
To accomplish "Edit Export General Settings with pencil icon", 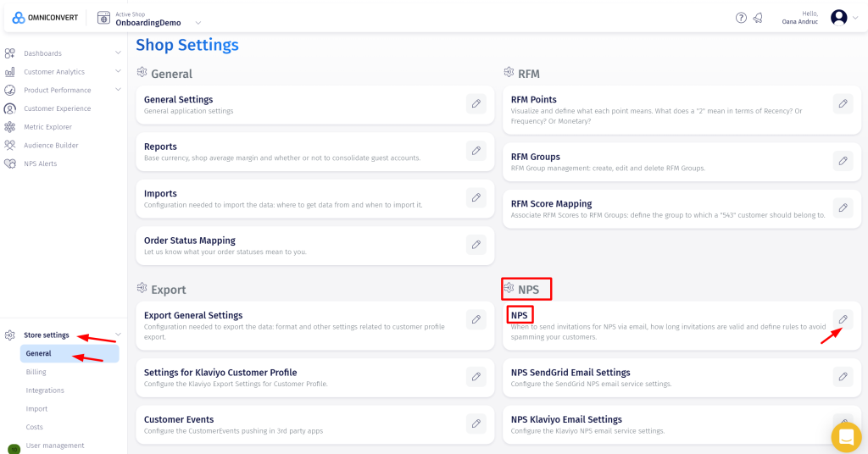I will point(476,319).
